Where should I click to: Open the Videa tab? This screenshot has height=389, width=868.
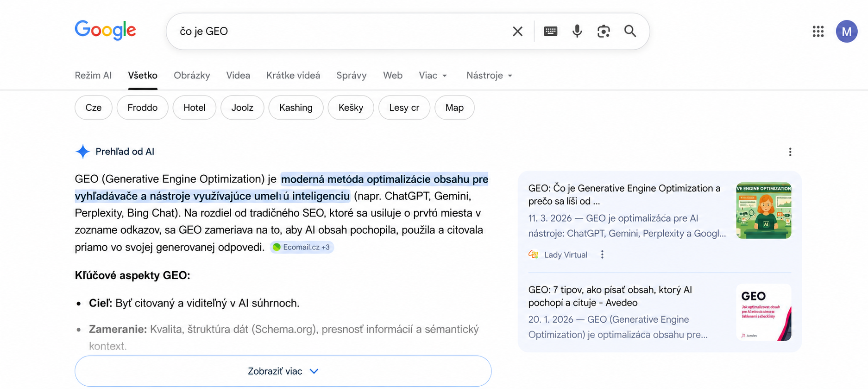[238, 75]
